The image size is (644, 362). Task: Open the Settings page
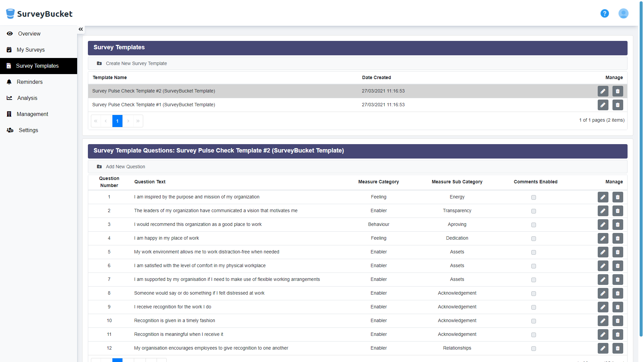pos(39,130)
